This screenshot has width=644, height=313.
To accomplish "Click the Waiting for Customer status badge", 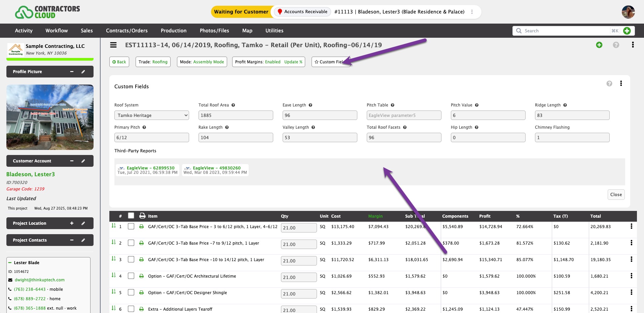I will point(241,12).
